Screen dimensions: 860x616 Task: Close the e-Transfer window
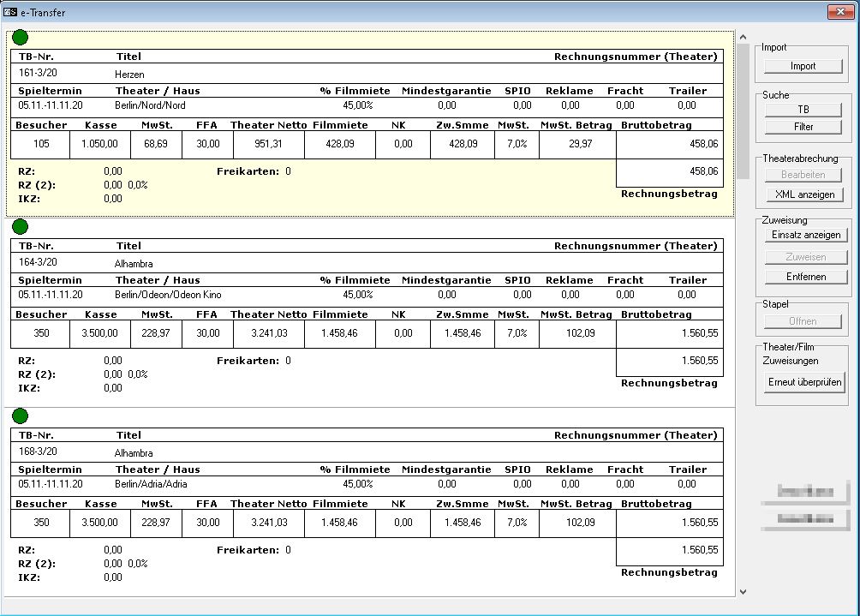coord(838,12)
